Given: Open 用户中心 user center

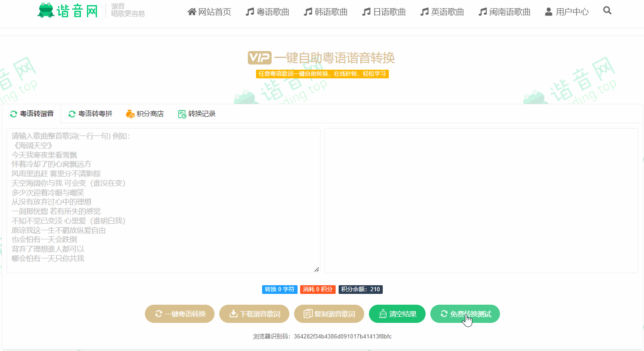Looking at the screenshot, I should point(567,12).
